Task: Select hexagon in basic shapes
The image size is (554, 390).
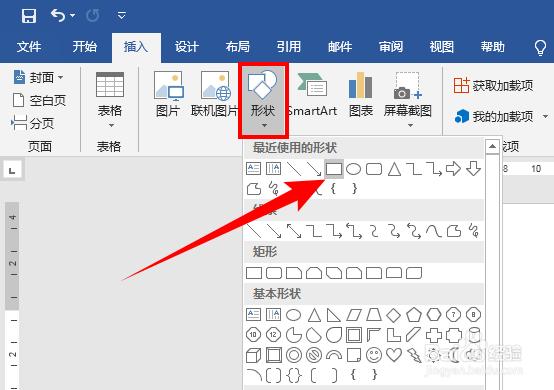Action: pos(434,314)
